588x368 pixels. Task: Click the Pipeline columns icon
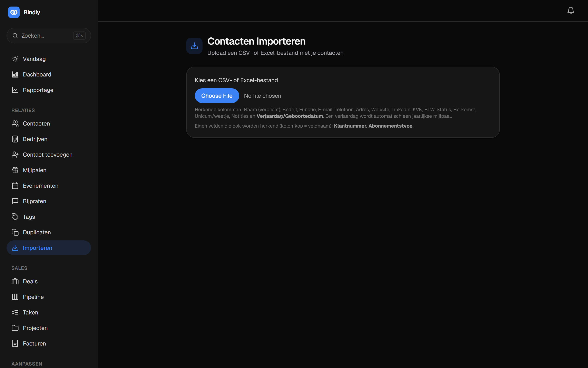(15, 297)
